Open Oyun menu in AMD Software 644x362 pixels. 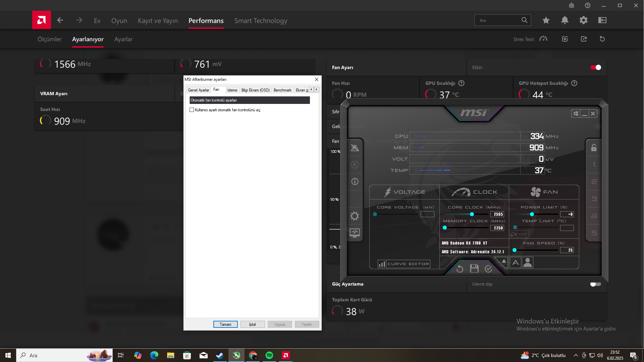pos(119,21)
